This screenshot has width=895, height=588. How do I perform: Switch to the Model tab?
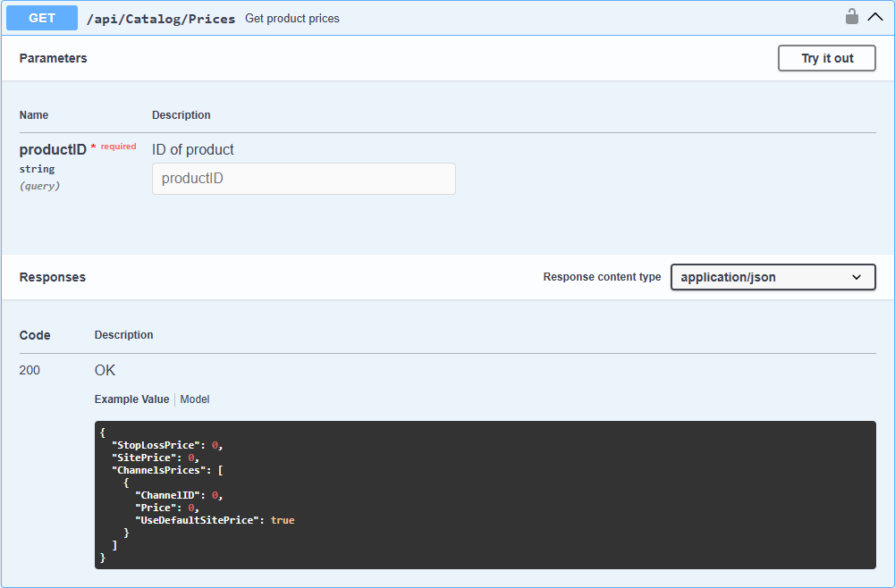coord(195,399)
